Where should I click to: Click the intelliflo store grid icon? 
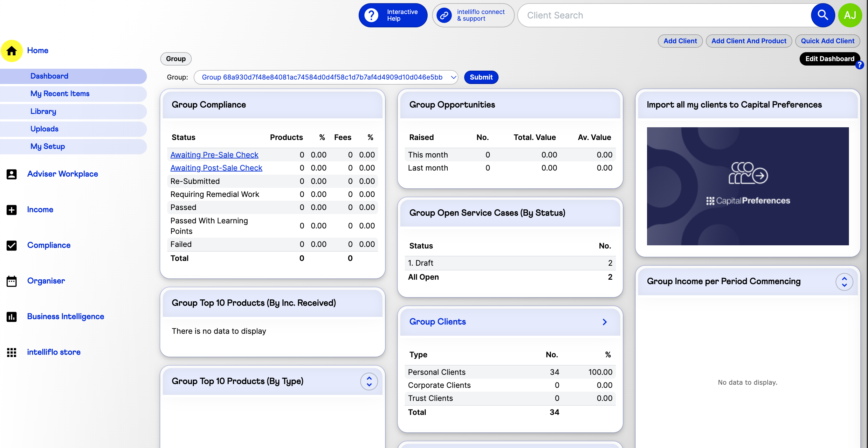point(11,352)
